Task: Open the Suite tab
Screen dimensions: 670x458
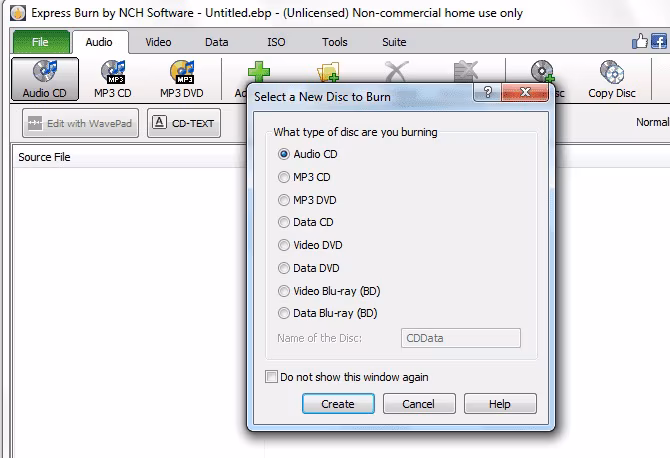Action: (394, 42)
